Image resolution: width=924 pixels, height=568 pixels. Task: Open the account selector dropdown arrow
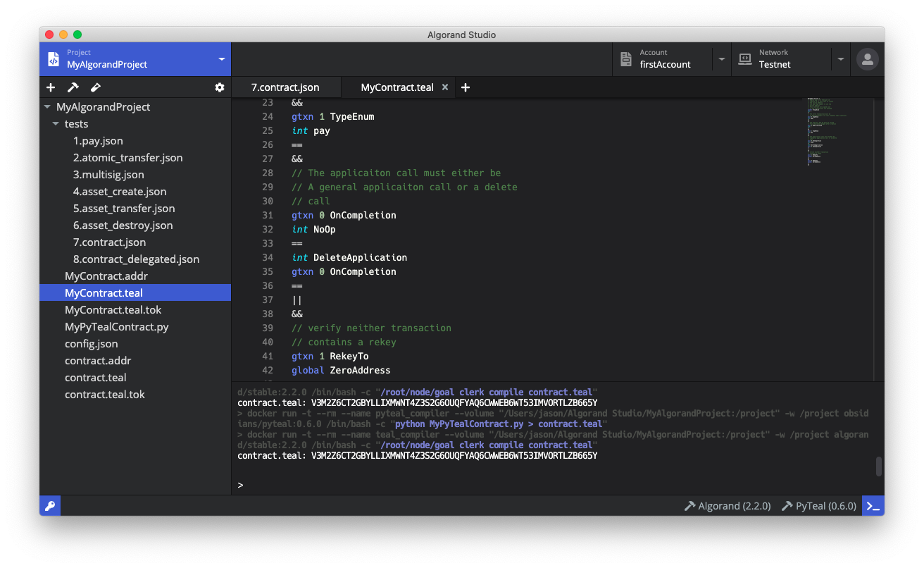pos(721,59)
